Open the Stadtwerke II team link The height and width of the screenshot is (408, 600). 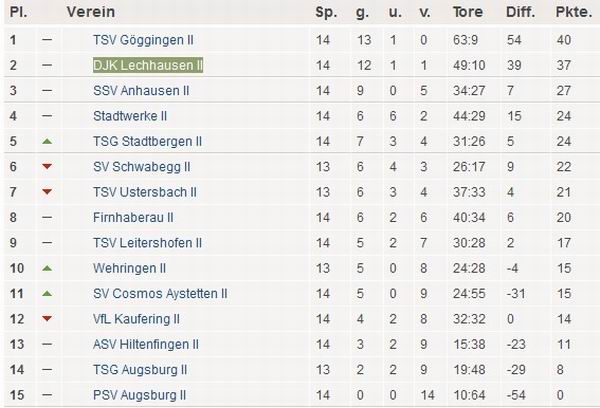[x=129, y=116]
